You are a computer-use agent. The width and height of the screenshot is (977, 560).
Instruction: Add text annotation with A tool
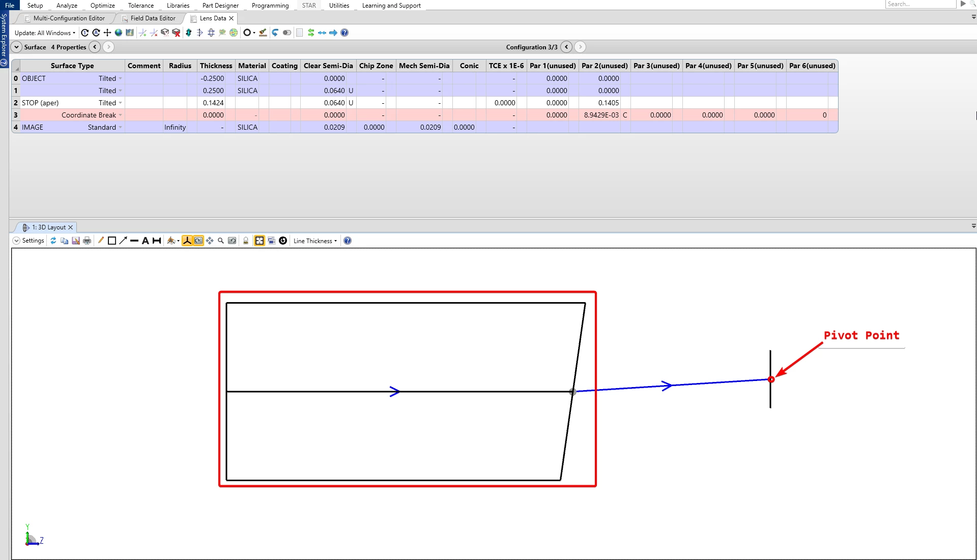(146, 241)
